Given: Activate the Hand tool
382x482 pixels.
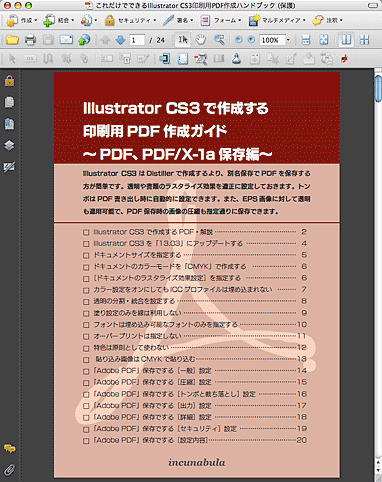Looking at the screenshot, I should (200, 40).
